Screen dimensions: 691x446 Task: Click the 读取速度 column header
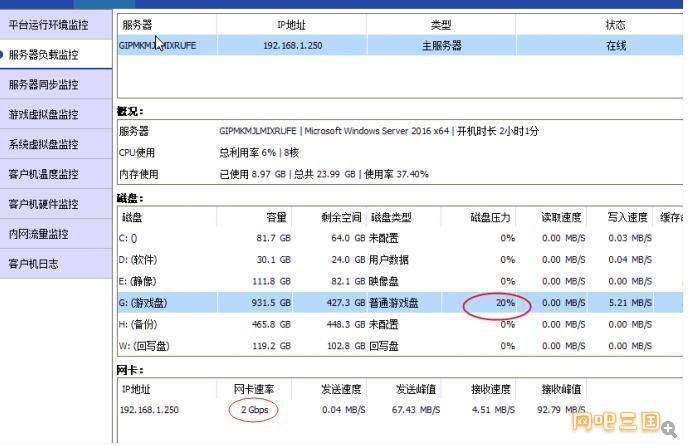click(561, 217)
